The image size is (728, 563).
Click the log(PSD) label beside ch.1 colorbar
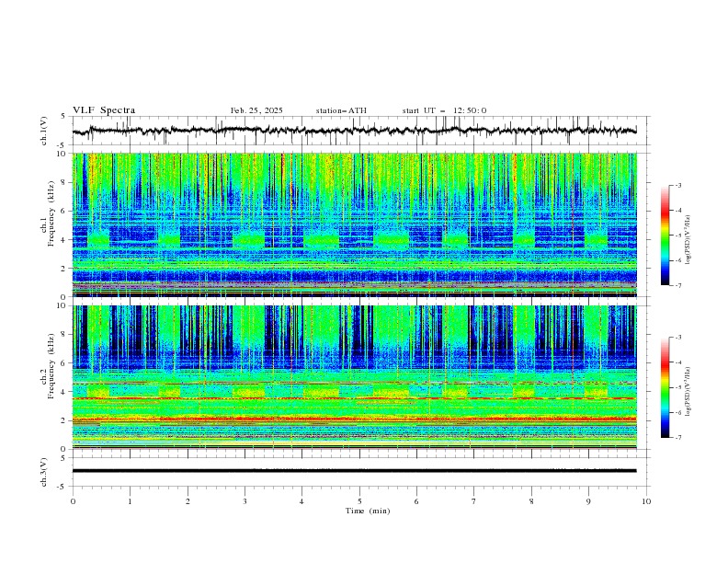(688, 240)
